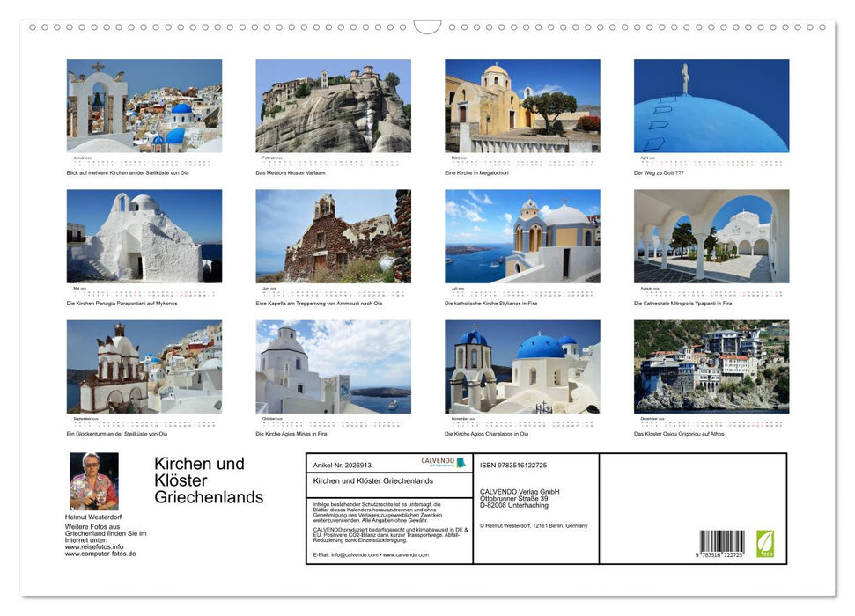Select the February Meteora Kloster Varlaam photo
855x616 pixels.
pos(333,104)
